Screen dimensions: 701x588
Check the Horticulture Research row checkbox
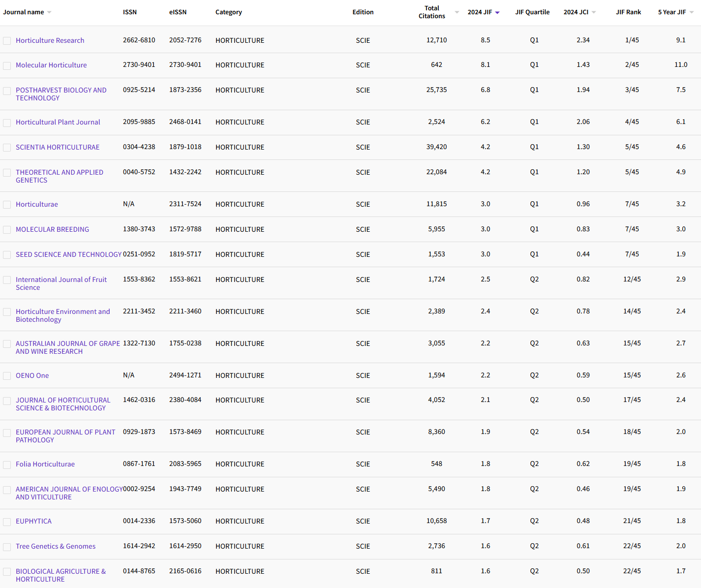click(7, 41)
